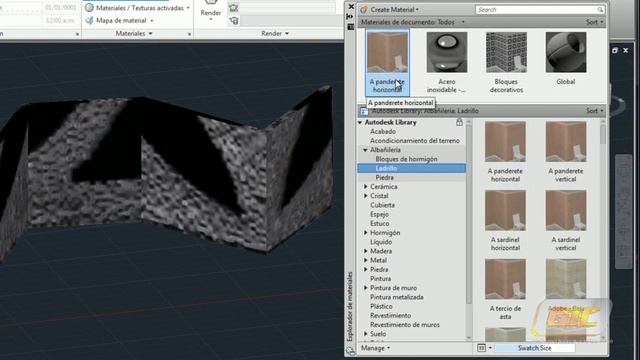The image size is (640, 360).
Task: Select 'Revestimiento de muros' category
Action: coord(404,324)
